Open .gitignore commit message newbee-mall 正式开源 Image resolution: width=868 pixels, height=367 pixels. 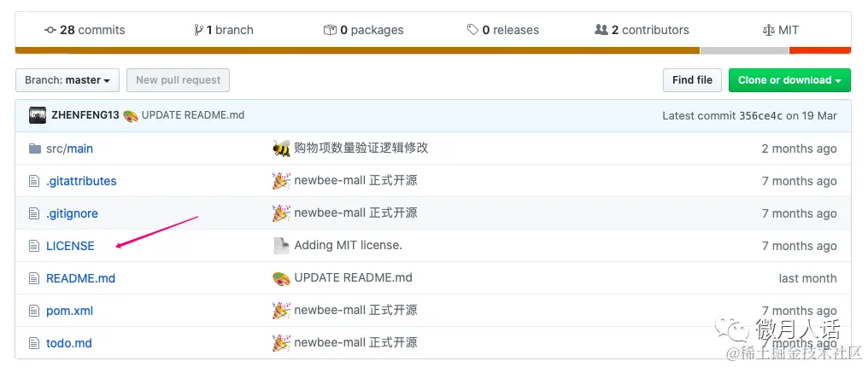356,213
